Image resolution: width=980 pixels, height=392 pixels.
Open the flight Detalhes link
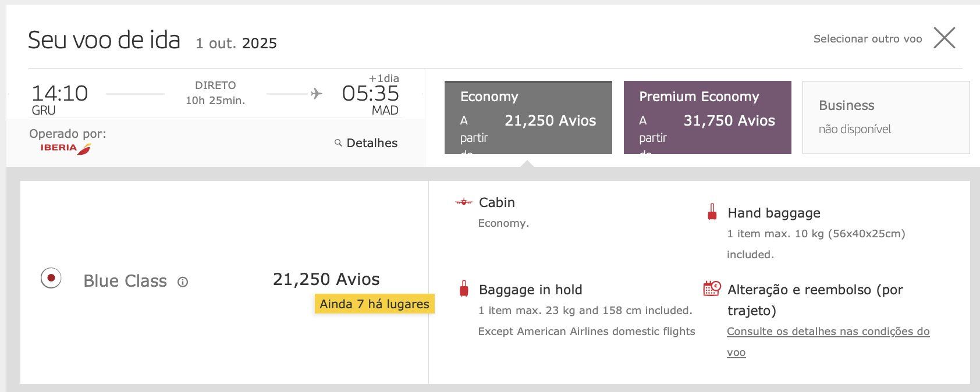click(371, 143)
